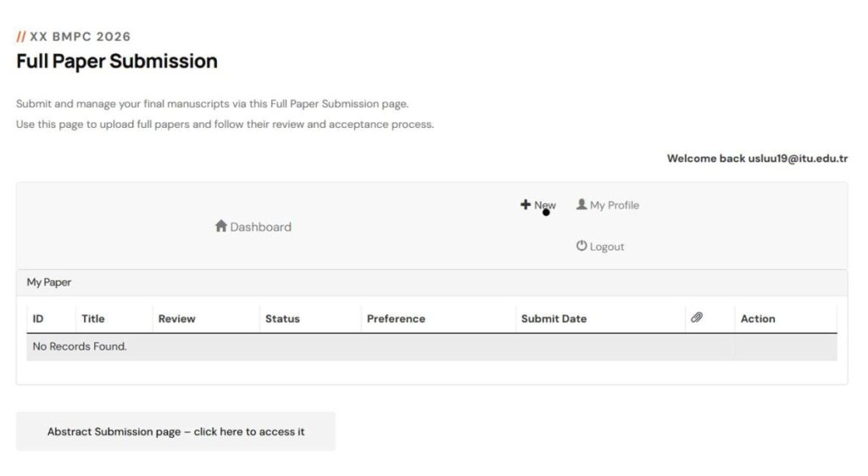Sort by the Submit Date column header
The image size is (868, 476).
554,318
